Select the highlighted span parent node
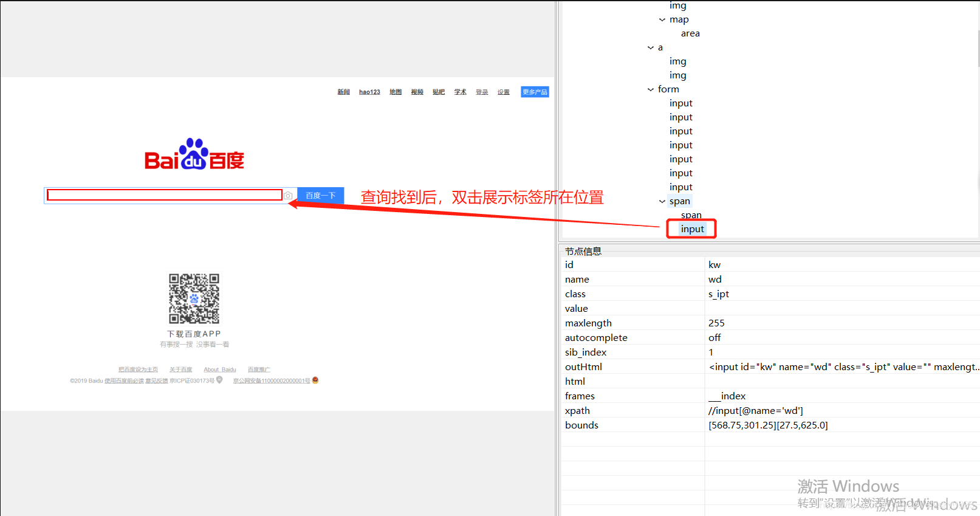The width and height of the screenshot is (980, 516). point(680,201)
